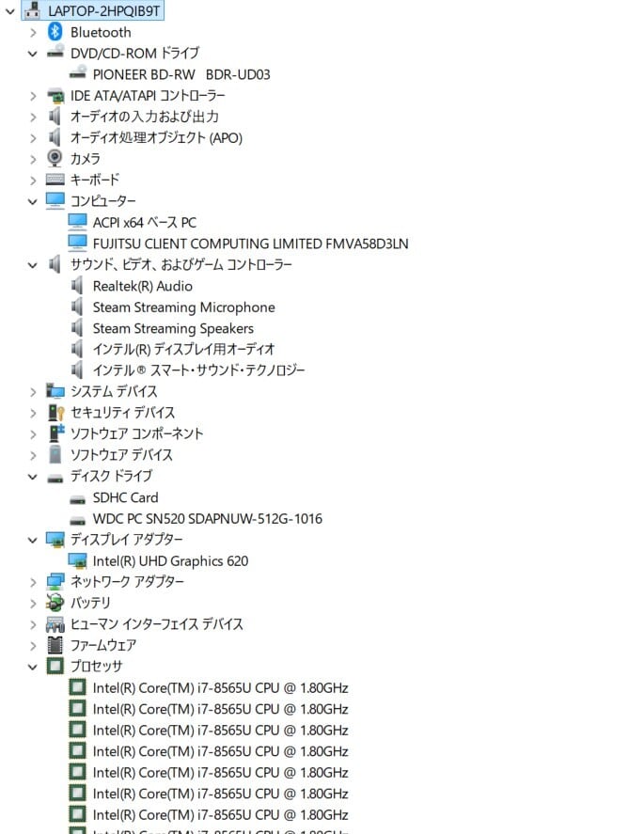Viewport: 644px width, 834px height.
Task: Select PIONEER BD-RW BDR-UD03 device
Action: [181, 74]
